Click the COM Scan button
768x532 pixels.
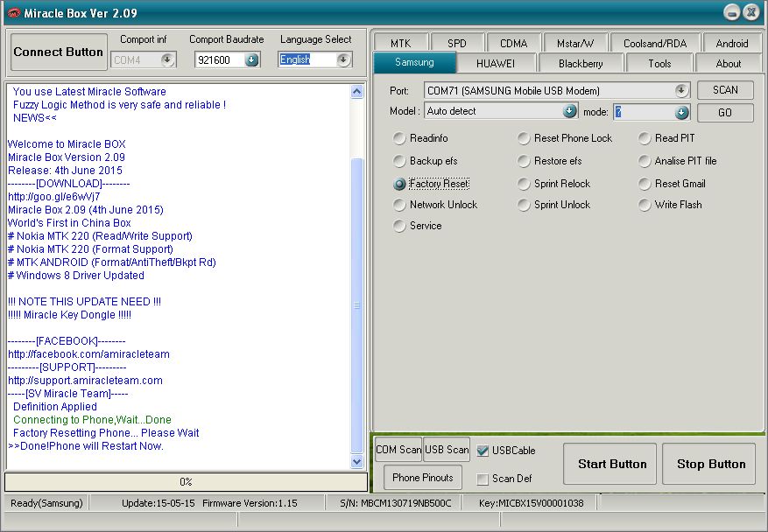click(x=398, y=449)
